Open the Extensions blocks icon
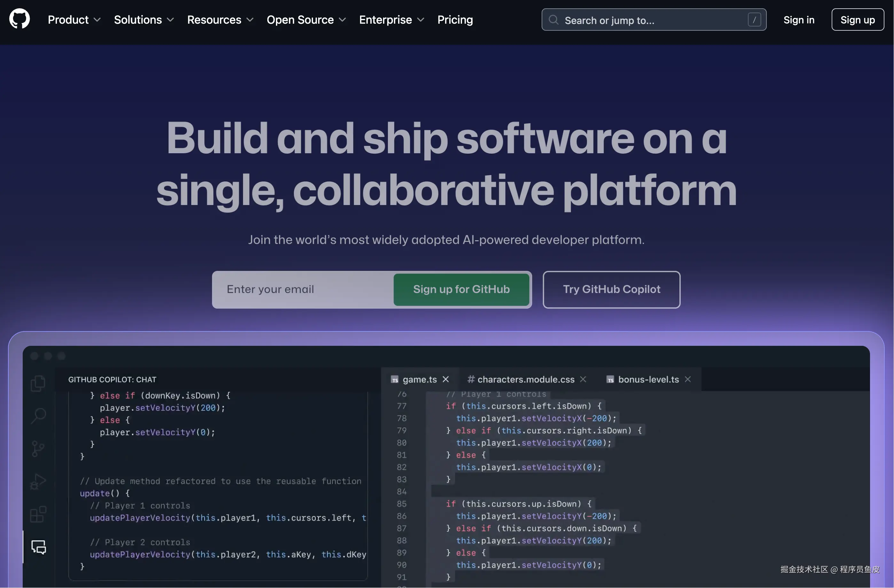 38,514
